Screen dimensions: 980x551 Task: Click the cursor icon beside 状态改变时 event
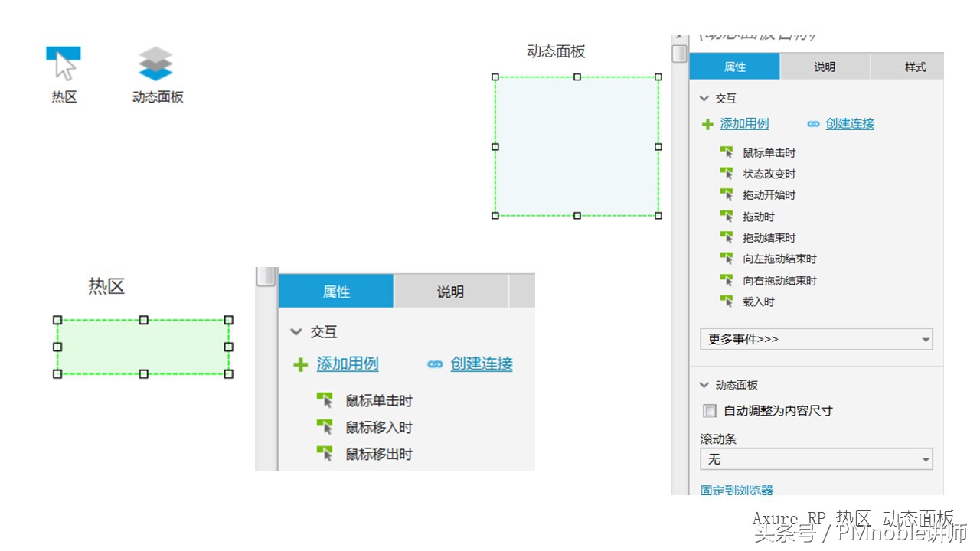click(726, 173)
